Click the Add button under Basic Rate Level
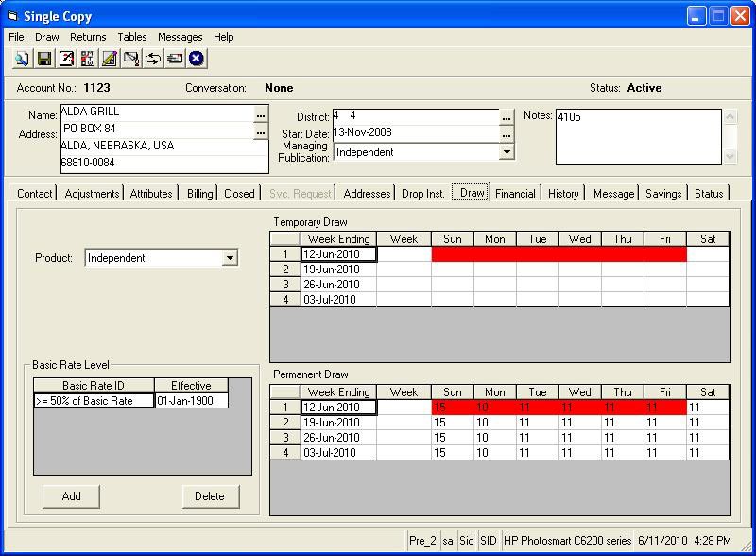756x556 pixels. click(x=70, y=496)
